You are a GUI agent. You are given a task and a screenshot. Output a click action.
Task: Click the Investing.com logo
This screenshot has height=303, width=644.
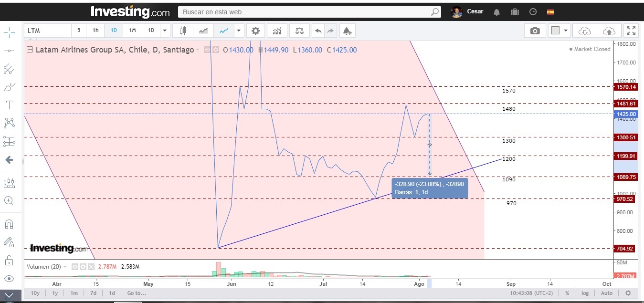[130, 11]
